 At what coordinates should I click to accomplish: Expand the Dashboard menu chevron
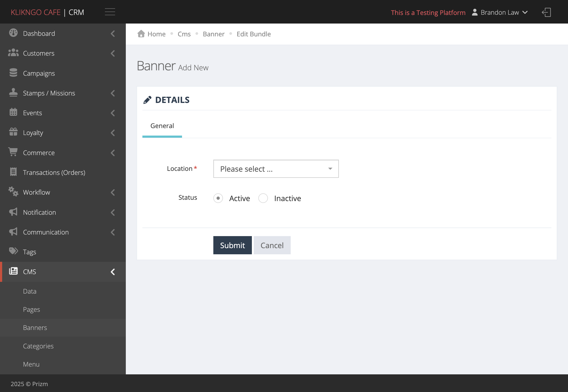pos(113,33)
